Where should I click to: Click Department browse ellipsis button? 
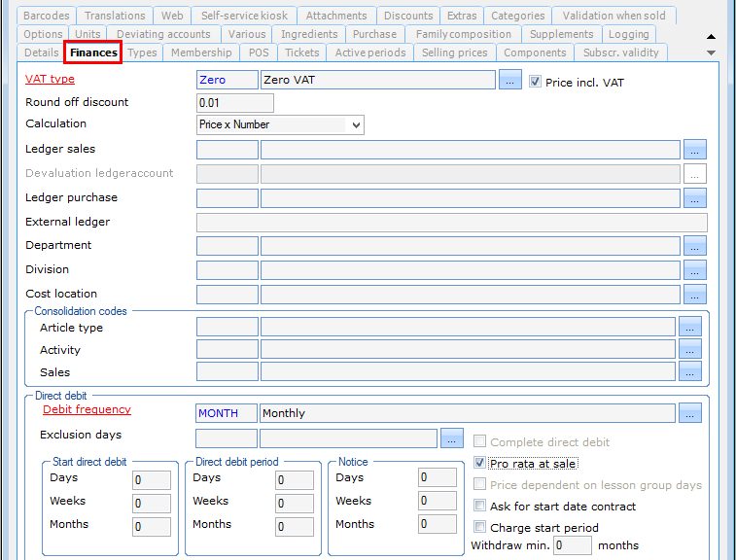click(x=694, y=246)
